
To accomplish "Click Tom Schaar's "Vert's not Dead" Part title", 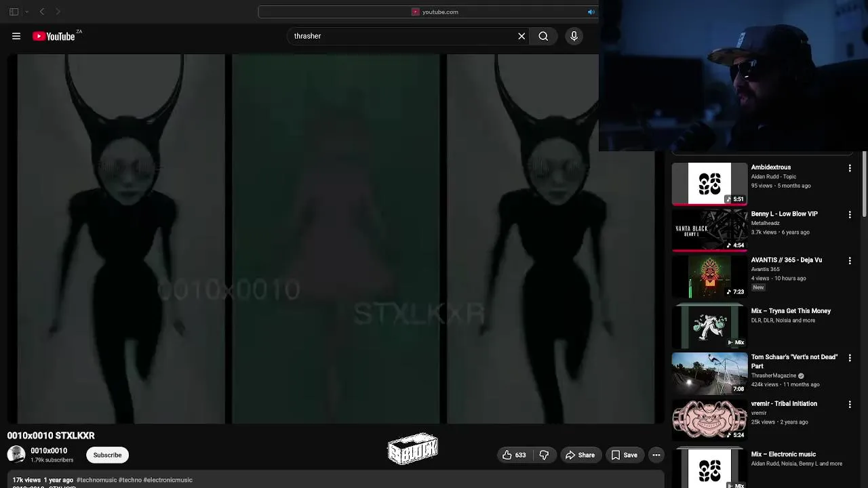I will pyautogui.click(x=794, y=361).
